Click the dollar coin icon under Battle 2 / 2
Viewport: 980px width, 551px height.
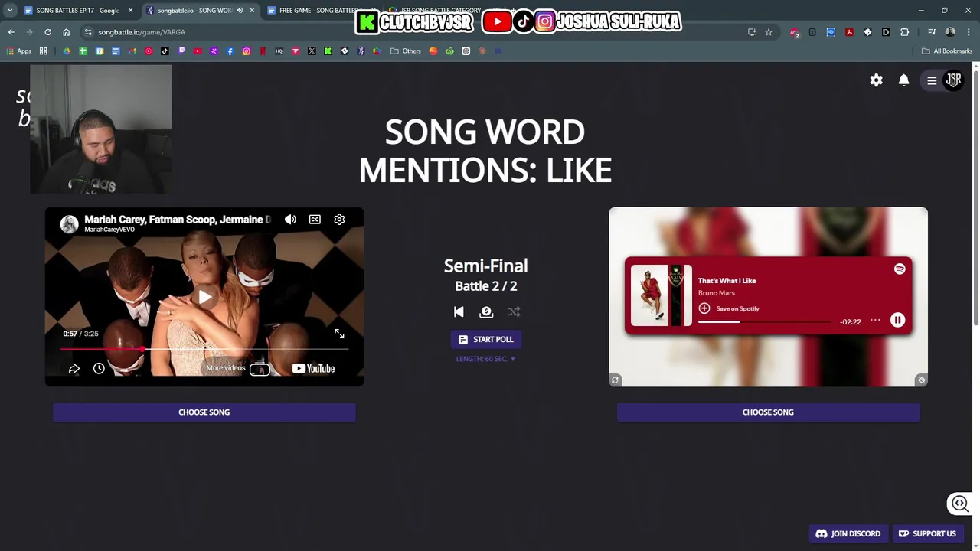pos(486,311)
